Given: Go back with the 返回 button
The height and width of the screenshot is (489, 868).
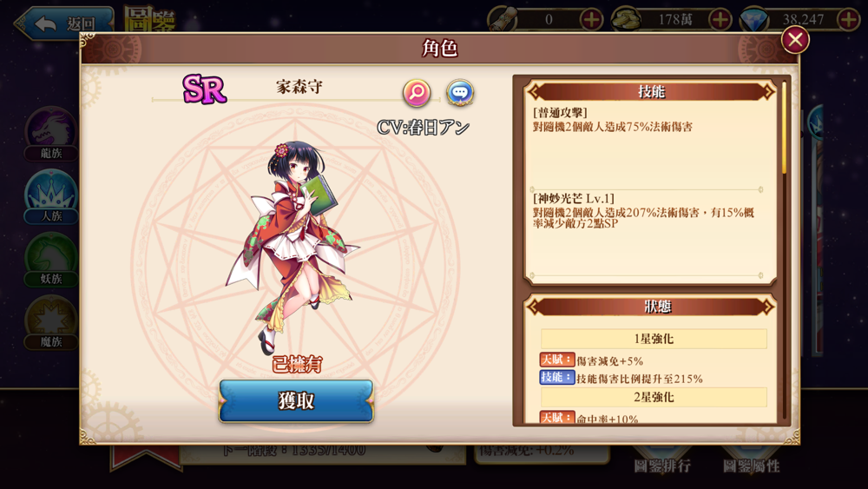Looking at the screenshot, I should 63,23.
